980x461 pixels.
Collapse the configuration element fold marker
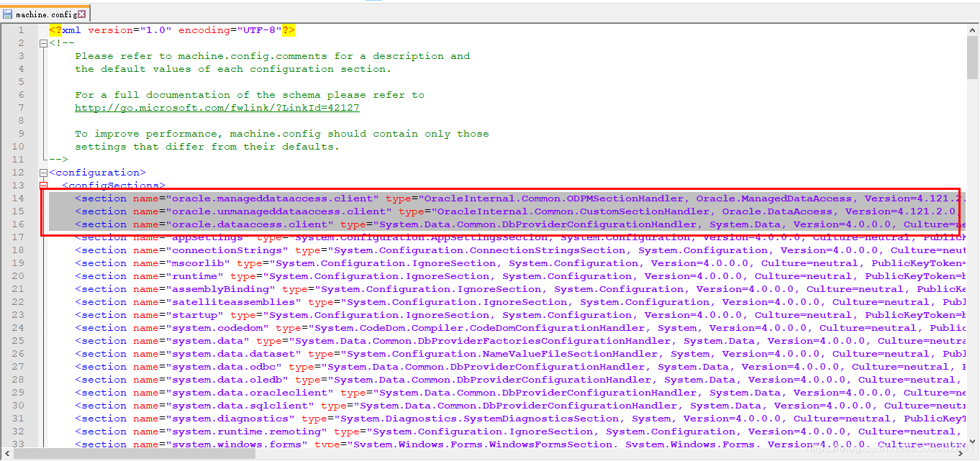(43, 173)
